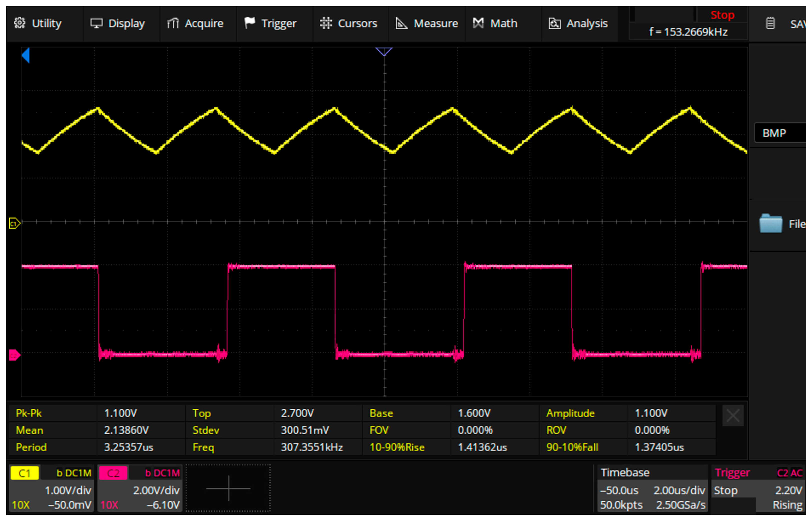Click the Period value 3.25357us
This screenshot has width=812, height=521.
[x=129, y=447]
